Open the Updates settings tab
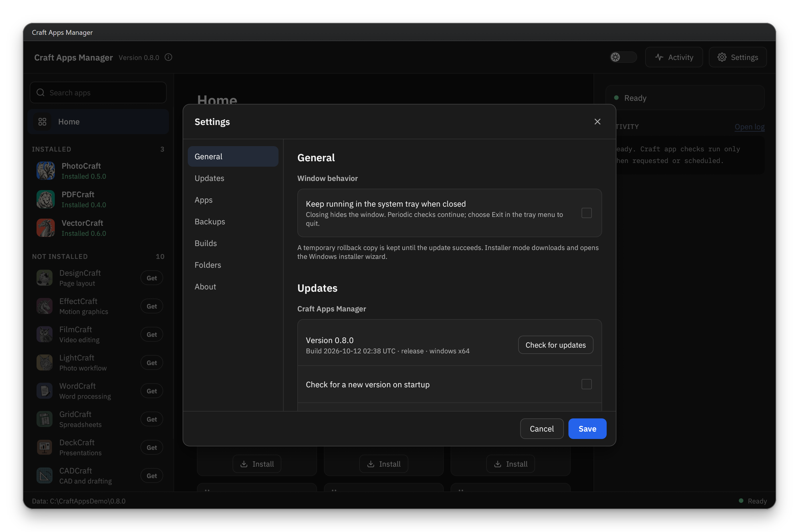 point(233,178)
